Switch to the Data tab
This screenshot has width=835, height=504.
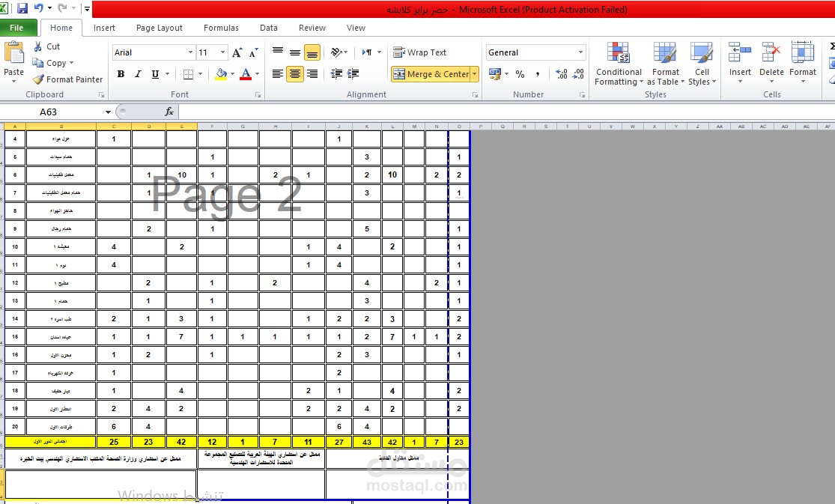point(268,28)
